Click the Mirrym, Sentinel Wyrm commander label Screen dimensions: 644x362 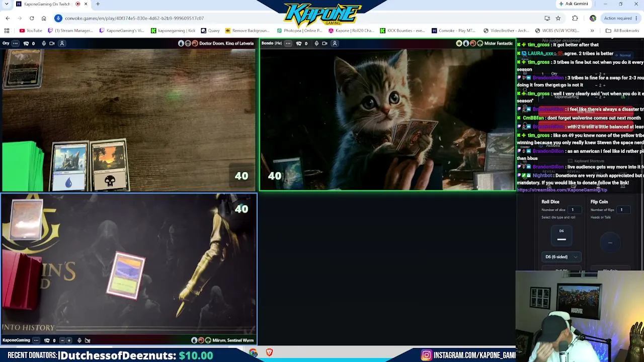233,340
